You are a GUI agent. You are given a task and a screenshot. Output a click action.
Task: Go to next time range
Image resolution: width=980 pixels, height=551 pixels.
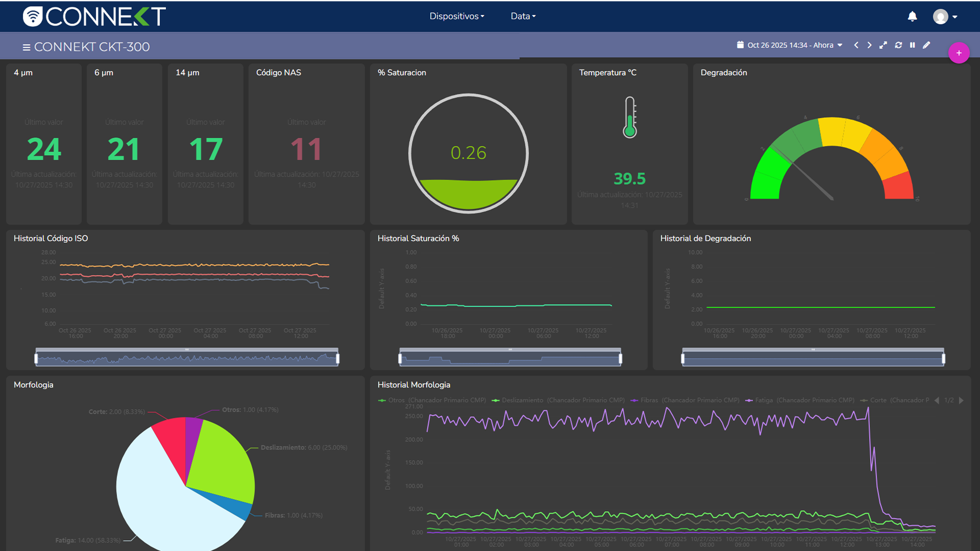[x=869, y=45]
